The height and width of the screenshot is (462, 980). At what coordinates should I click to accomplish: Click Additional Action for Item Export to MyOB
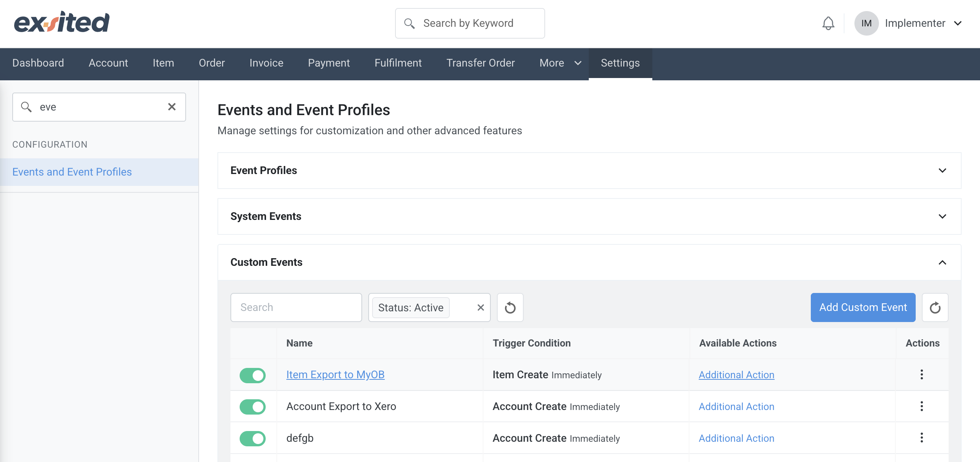(x=737, y=375)
